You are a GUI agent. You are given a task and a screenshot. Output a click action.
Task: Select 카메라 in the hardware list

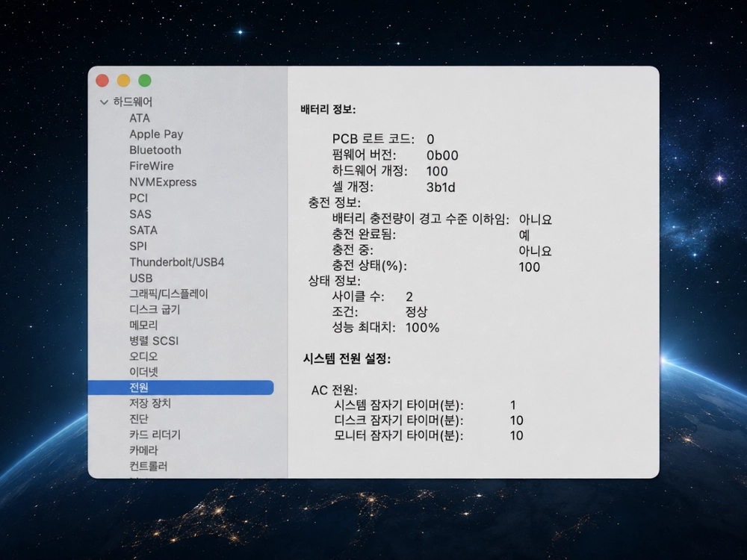143,450
